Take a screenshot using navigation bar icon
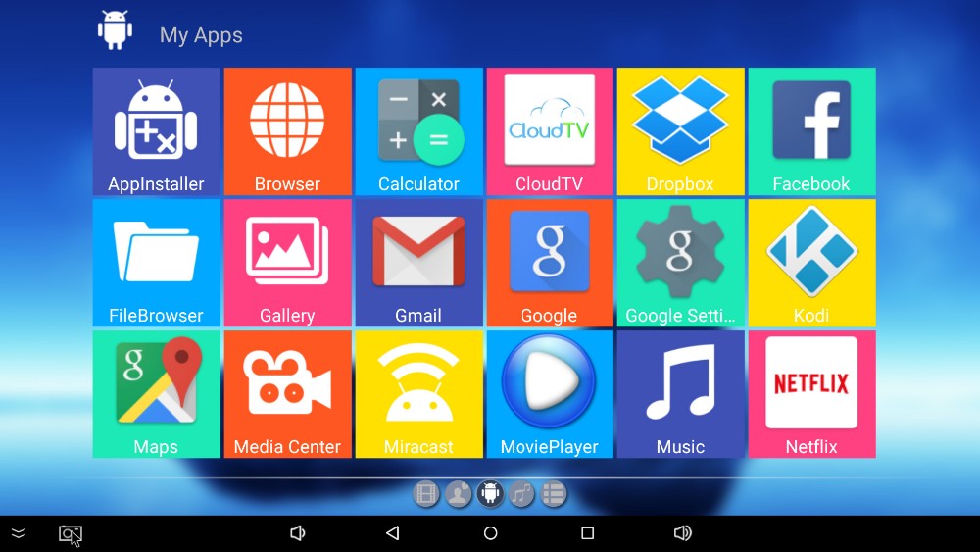This screenshot has height=552, width=980. tap(70, 533)
